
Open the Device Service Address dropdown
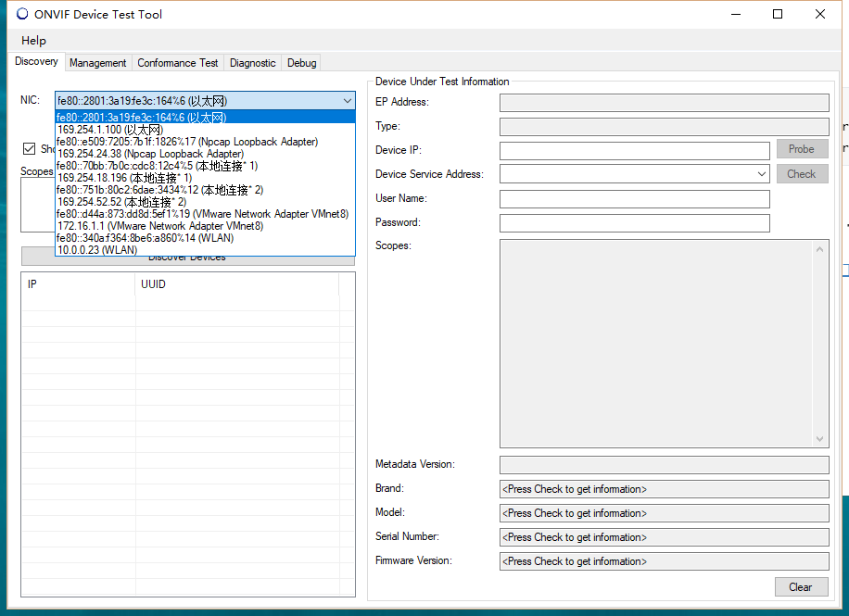click(761, 174)
